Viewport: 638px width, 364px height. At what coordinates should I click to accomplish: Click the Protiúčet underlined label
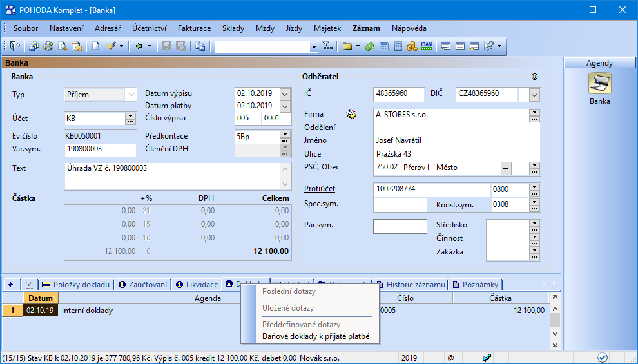click(x=320, y=189)
